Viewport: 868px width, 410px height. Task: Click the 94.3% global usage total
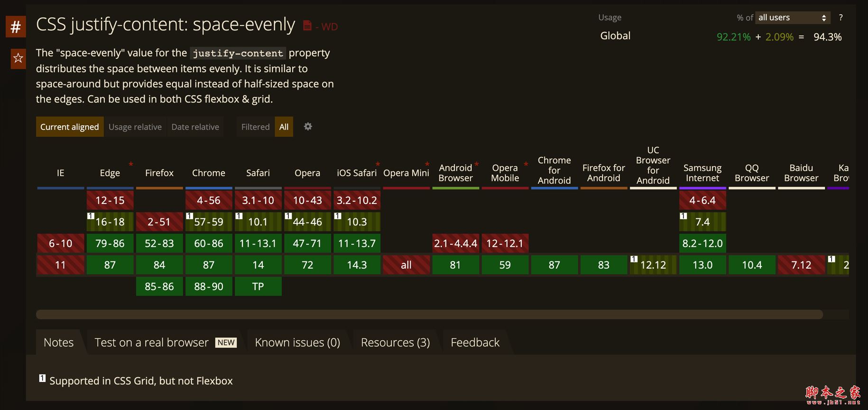(828, 37)
